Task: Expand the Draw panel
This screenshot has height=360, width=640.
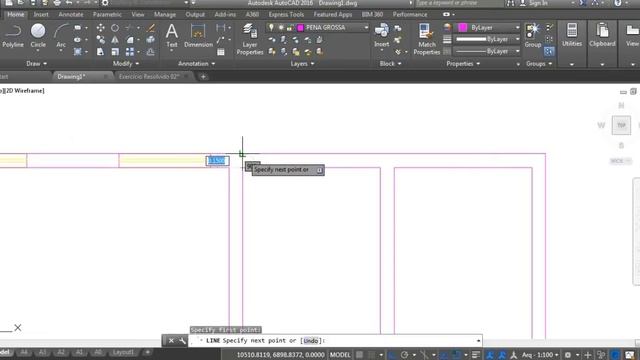Action: [x=36, y=64]
